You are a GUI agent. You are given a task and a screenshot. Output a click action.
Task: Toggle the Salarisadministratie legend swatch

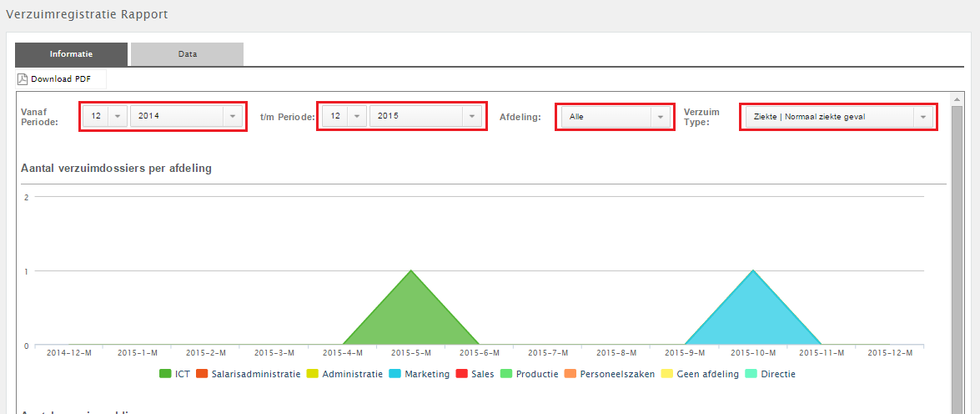tap(202, 375)
